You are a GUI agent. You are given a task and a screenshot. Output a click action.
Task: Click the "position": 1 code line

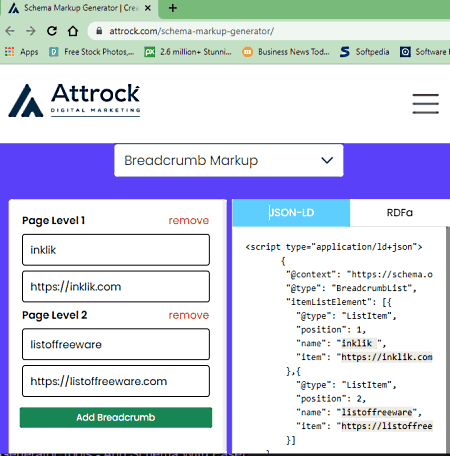click(331, 330)
